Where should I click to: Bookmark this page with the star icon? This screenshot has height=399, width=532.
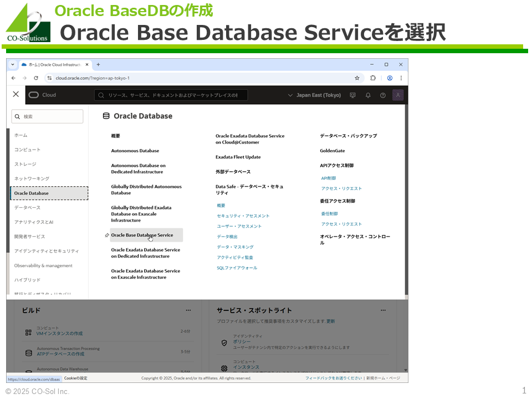pyautogui.click(x=357, y=78)
